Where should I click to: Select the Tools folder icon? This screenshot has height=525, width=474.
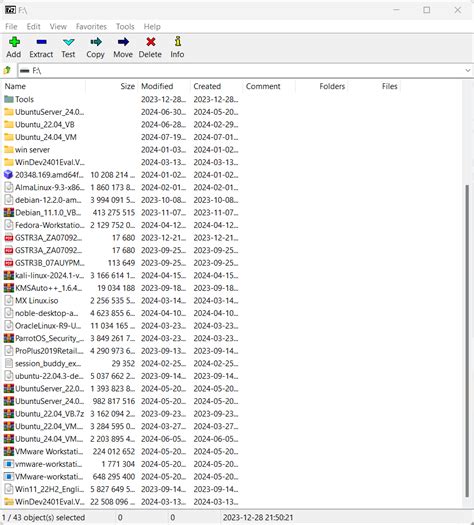click(9, 99)
